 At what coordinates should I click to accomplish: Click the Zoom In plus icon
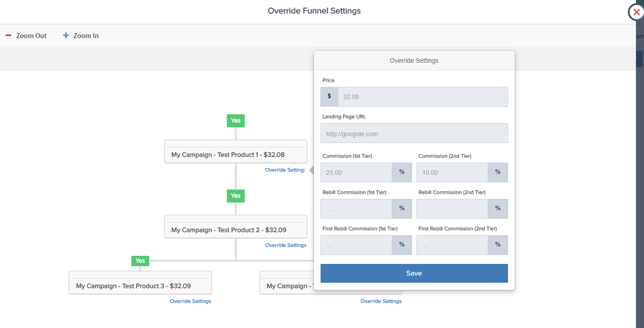[66, 35]
